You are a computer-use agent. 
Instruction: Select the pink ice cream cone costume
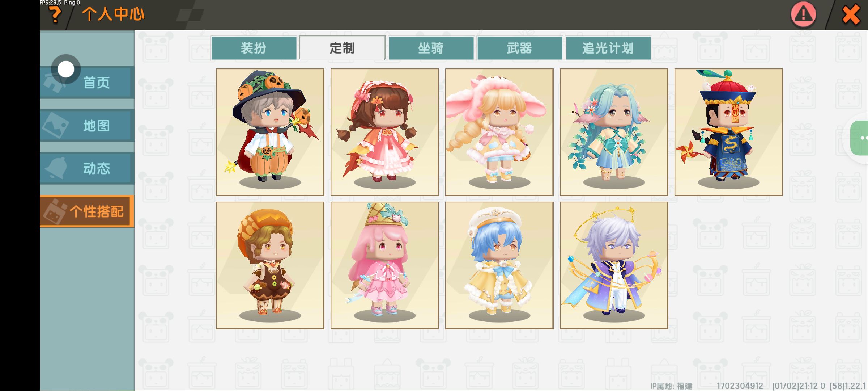[385, 265]
